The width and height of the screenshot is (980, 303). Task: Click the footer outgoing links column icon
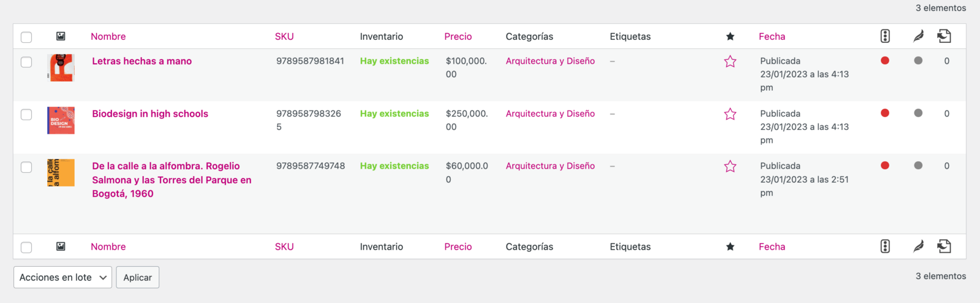click(x=944, y=247)
